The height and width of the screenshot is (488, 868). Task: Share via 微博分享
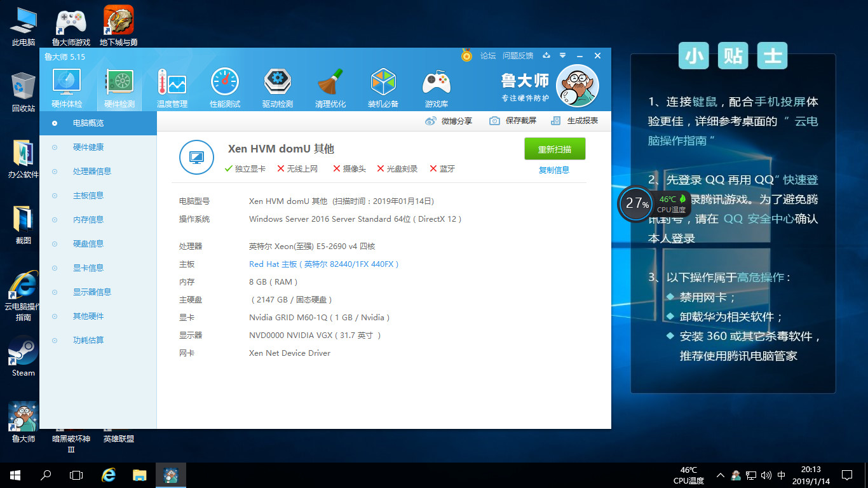point(449,121)
